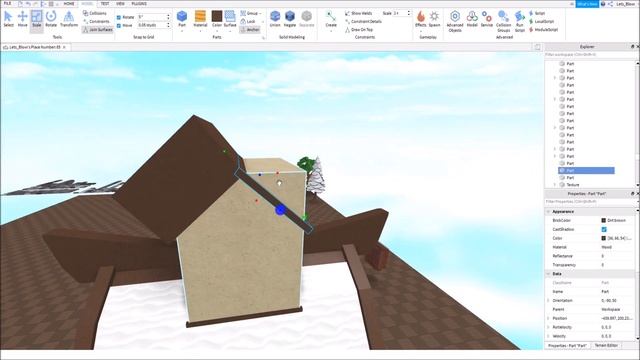This screenshot has width=640, height=360.
Task: Group the selected parts
Action: pos(250,13)
